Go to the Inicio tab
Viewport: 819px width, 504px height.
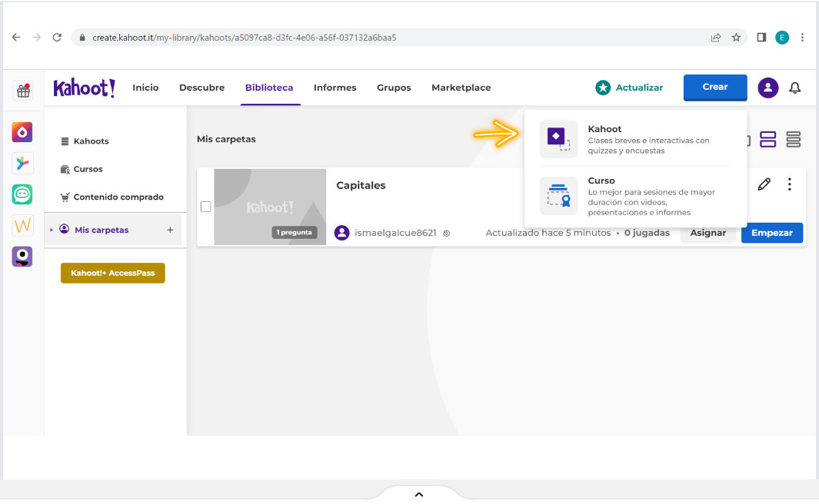coord(145,88)
